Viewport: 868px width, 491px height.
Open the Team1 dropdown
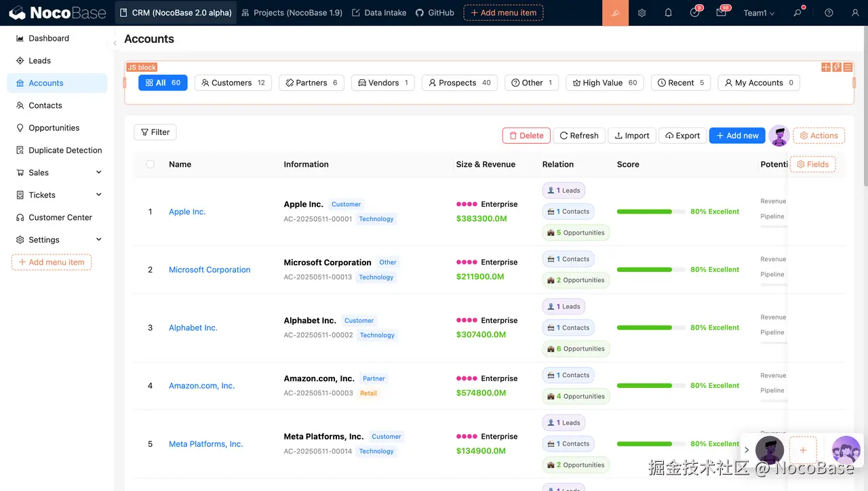coord(759,13)
